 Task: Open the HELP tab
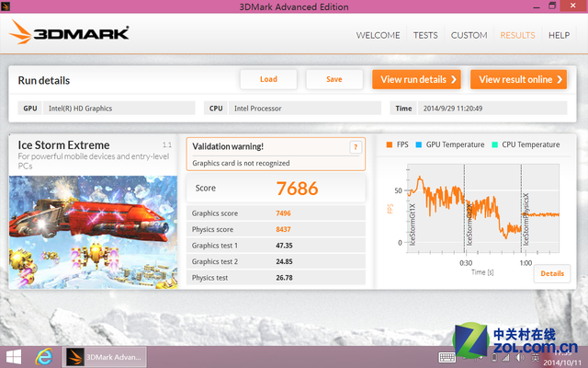[559, 36]
